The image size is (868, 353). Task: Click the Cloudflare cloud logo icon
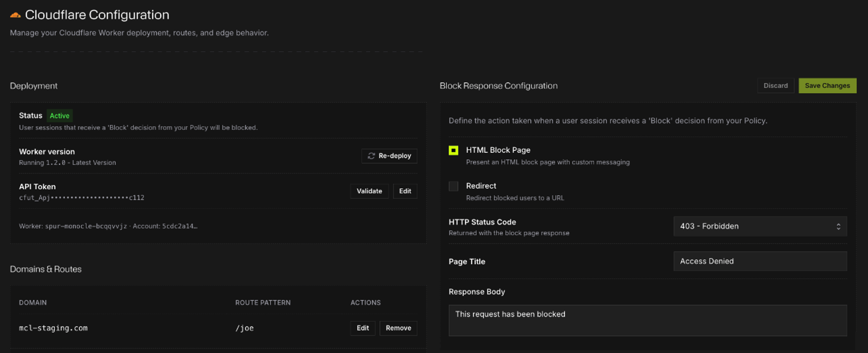point(15,15)
